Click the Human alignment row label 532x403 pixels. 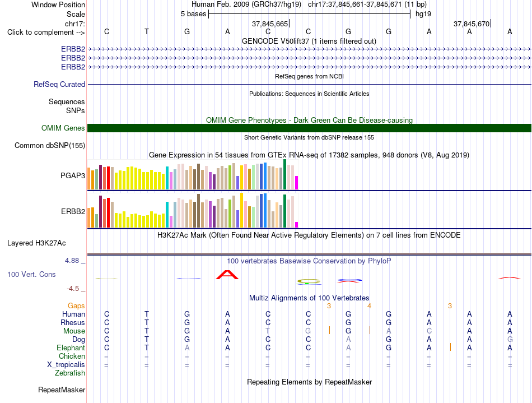click(x=73, y=314)
